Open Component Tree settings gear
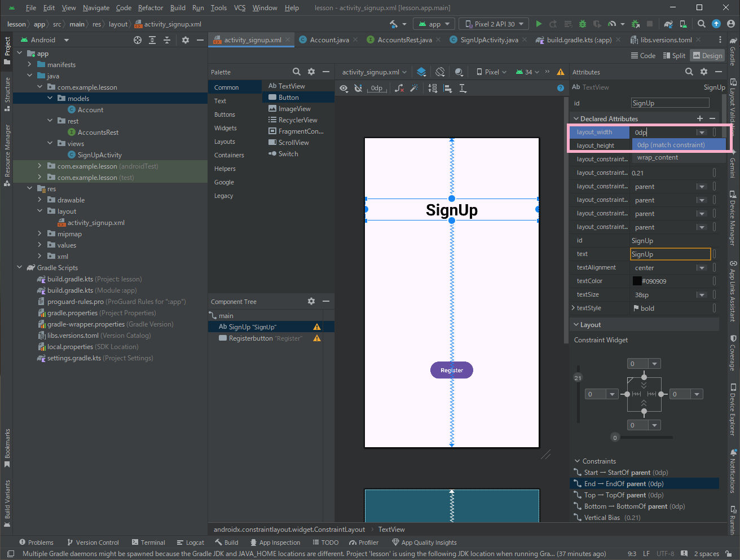The height and width of the screenshot is (560, 740). click(311, 301)
